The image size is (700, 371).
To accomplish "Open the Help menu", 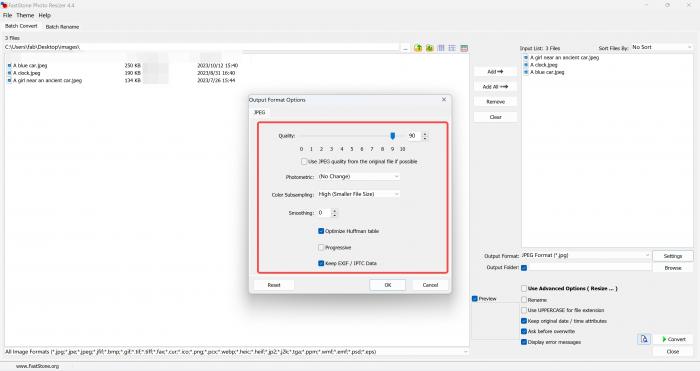I will pos(45,15).
